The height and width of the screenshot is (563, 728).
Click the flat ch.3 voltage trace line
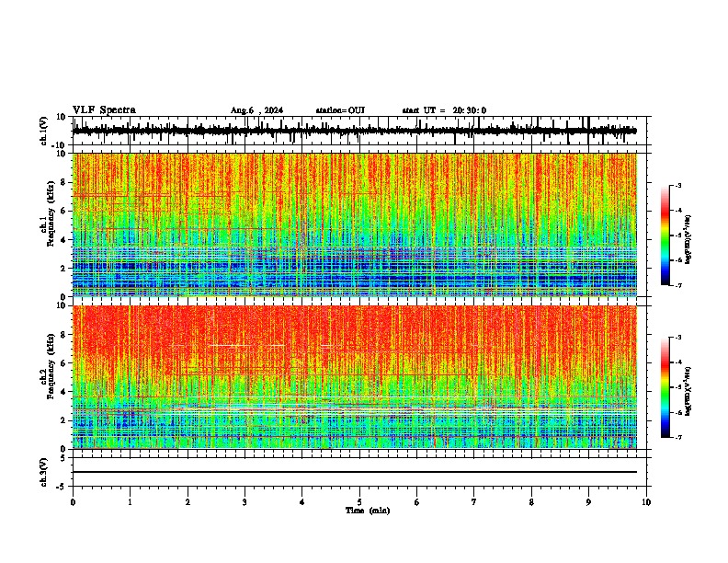(x=354, y=472)
